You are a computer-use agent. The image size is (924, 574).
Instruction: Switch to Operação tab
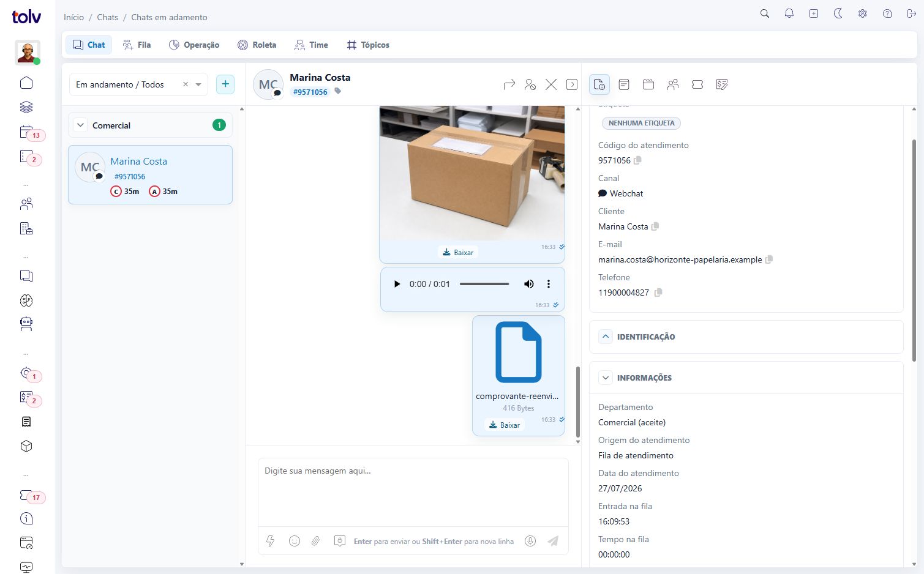(x=194, y=45)
